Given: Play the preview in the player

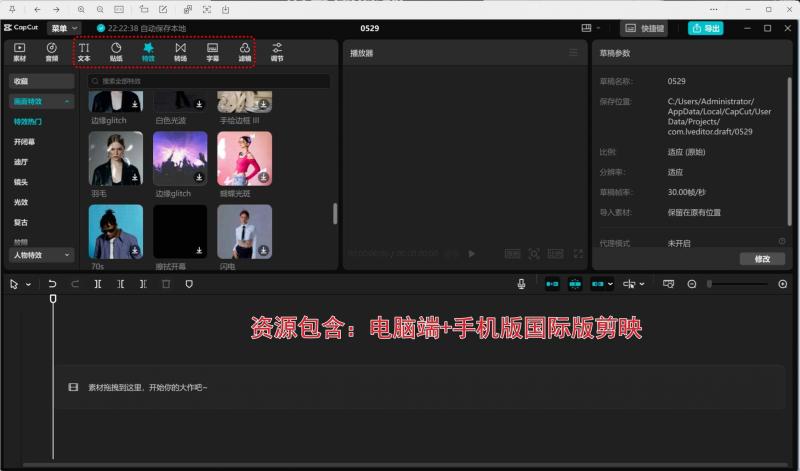Looking at the screenshot, I should pos(472,254).
